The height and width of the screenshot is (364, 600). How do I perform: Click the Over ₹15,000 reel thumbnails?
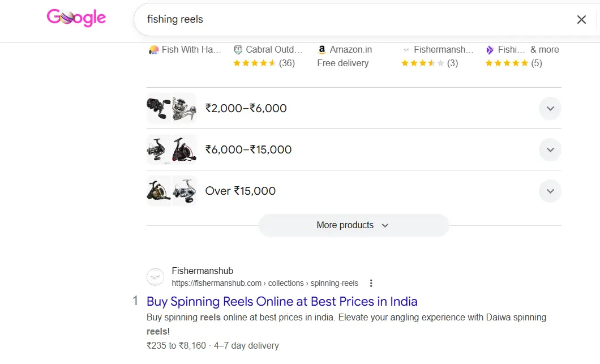tap(171, 191)
